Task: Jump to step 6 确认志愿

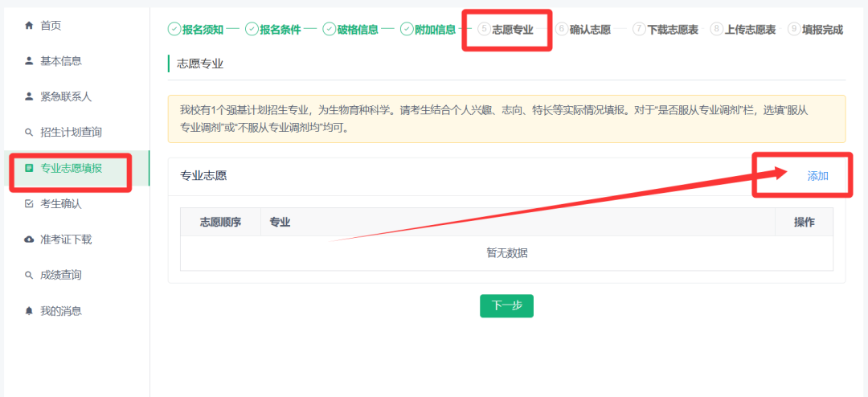Action: click(x=583, y=30)
